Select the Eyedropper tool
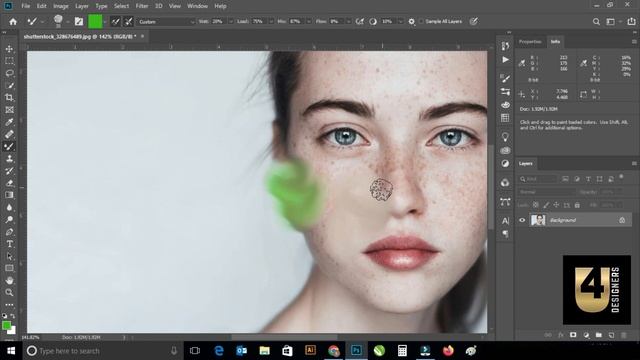The width and height of the screenshot is (640, 360). 9,122
